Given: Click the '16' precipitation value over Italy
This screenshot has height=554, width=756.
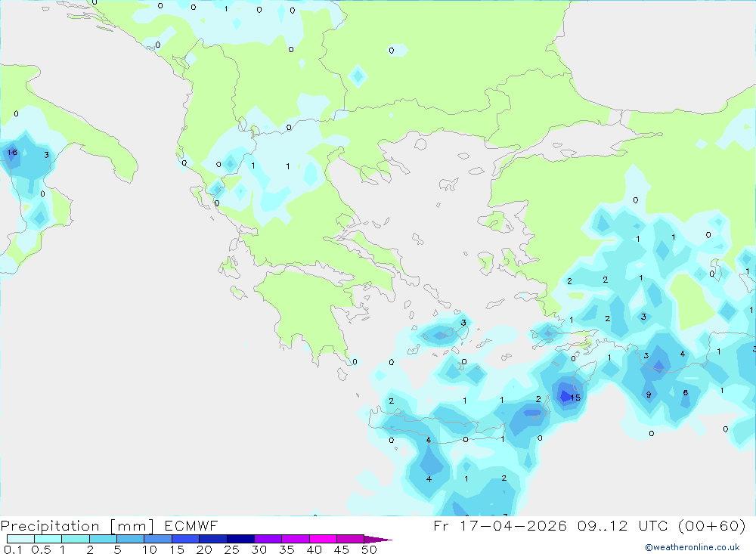Looking at the screenshot, I should pyautogui.click(x=12, y=153).
